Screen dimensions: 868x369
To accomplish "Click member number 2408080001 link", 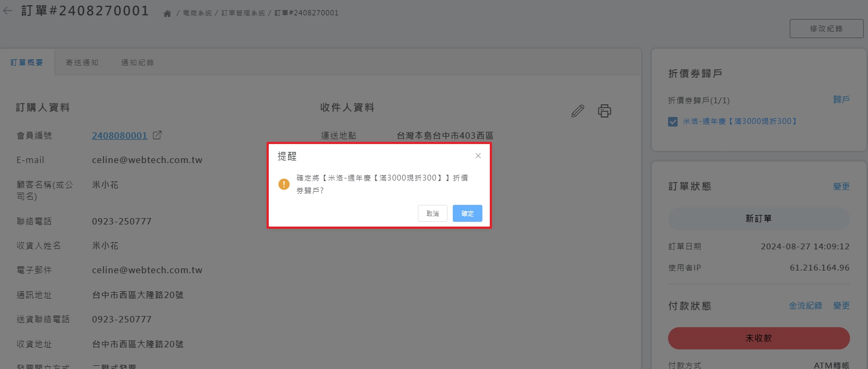I will 120,136.
